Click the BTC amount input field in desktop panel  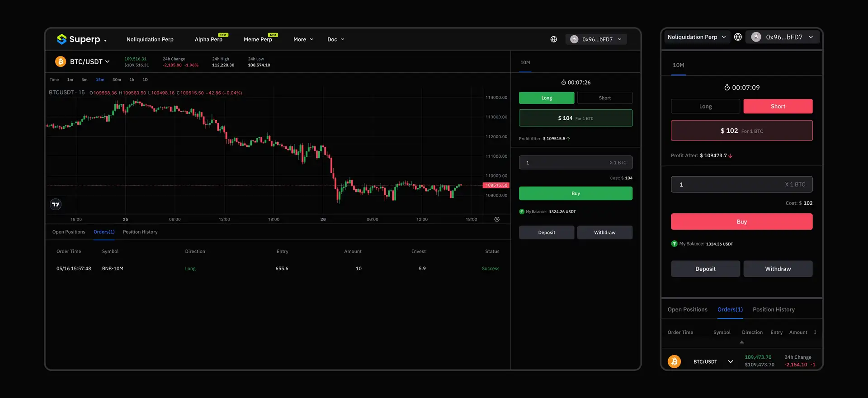(565, 163)
